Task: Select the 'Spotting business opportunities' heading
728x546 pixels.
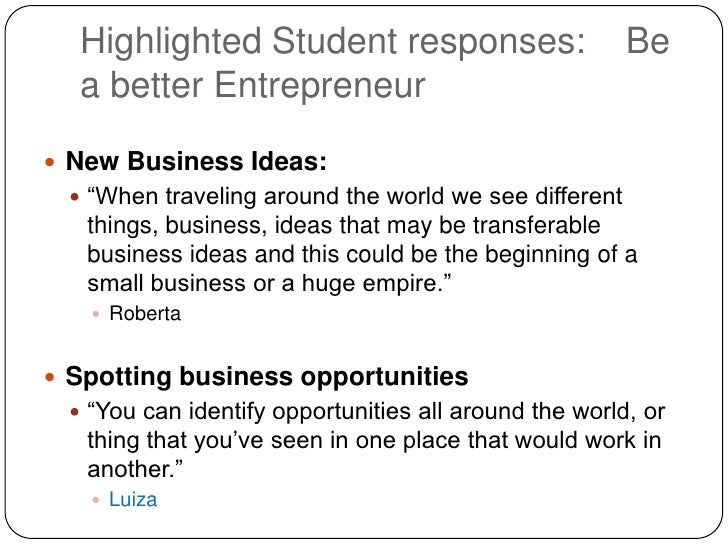Action: coord(266,377)
